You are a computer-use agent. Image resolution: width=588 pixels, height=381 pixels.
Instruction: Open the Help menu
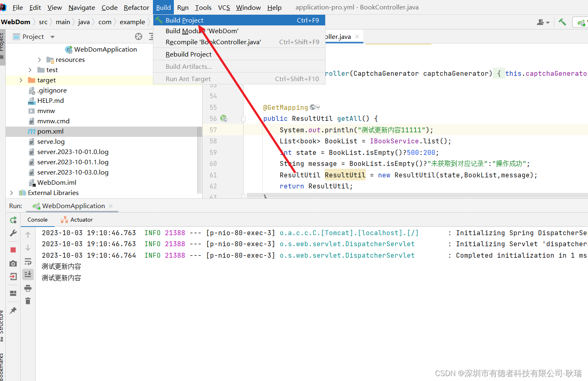[x=274, y=7]
